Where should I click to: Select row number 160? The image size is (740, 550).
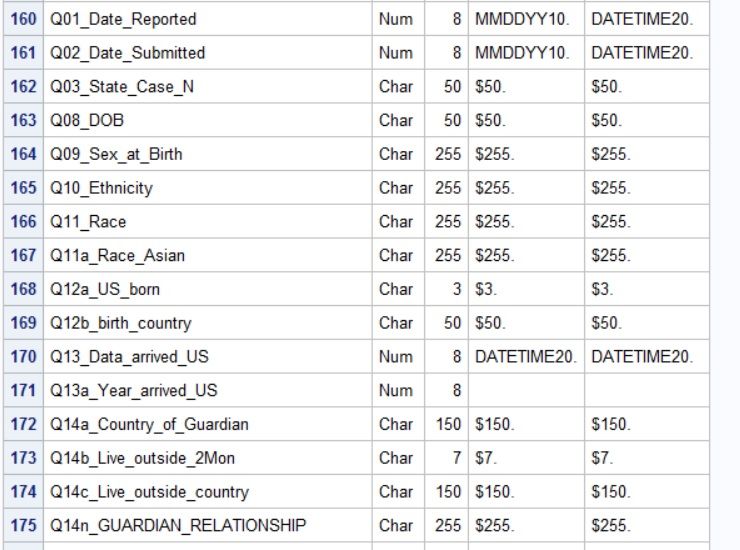(x=21, y=19)
